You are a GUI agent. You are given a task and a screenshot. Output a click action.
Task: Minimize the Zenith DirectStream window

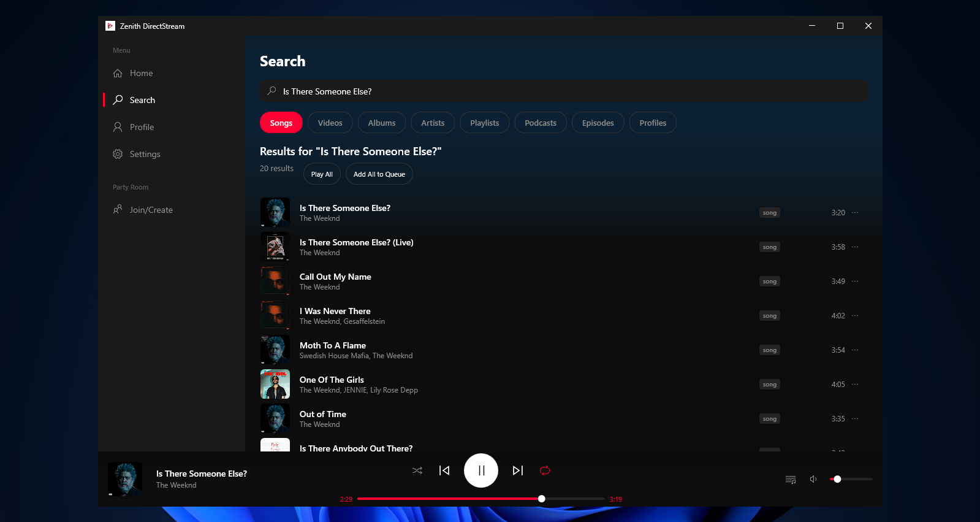(x=812, y=26)
